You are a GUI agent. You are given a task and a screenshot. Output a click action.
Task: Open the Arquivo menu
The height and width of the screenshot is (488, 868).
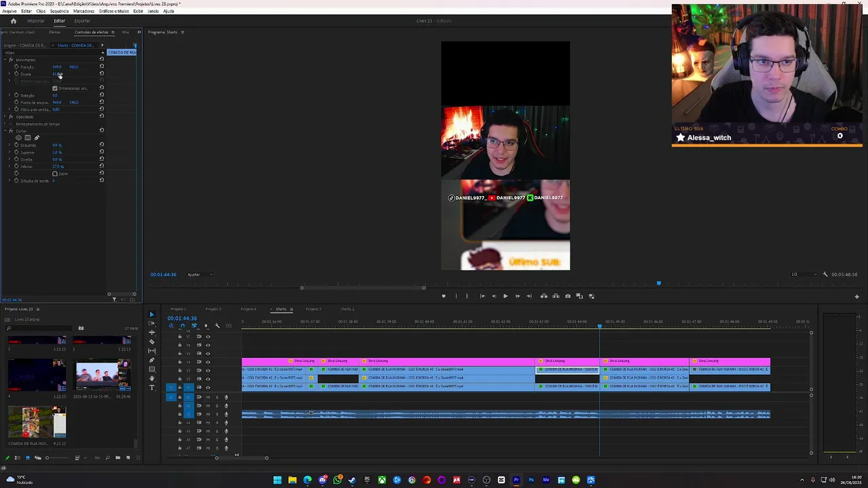point(9,11)
